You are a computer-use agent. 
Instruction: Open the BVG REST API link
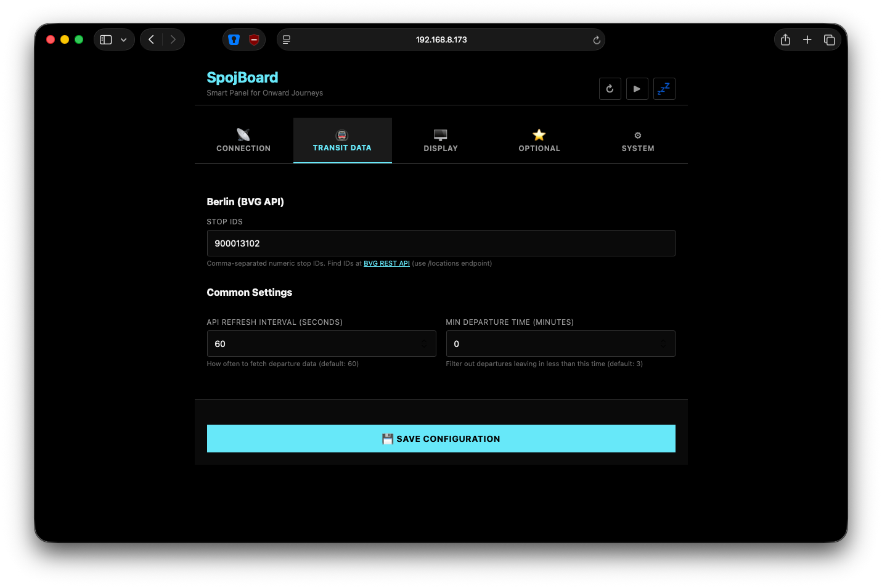[x=386, y=263]
